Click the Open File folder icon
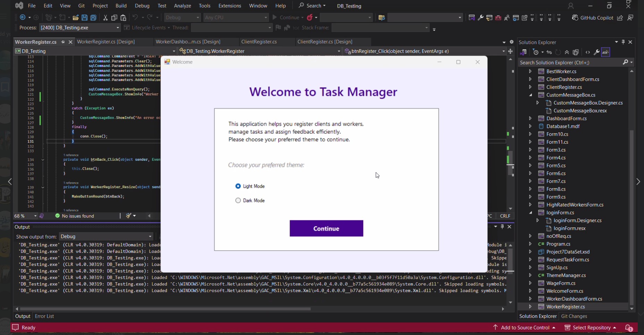 click(x=75, y=17)
